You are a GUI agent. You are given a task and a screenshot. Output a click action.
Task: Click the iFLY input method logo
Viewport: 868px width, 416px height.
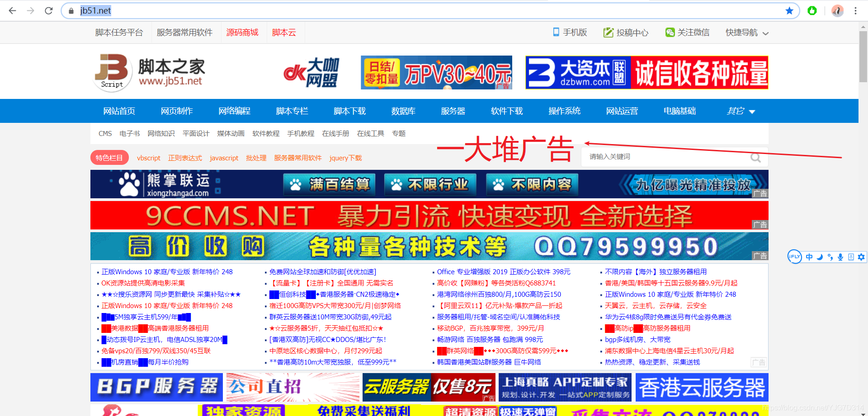(794, 257)
